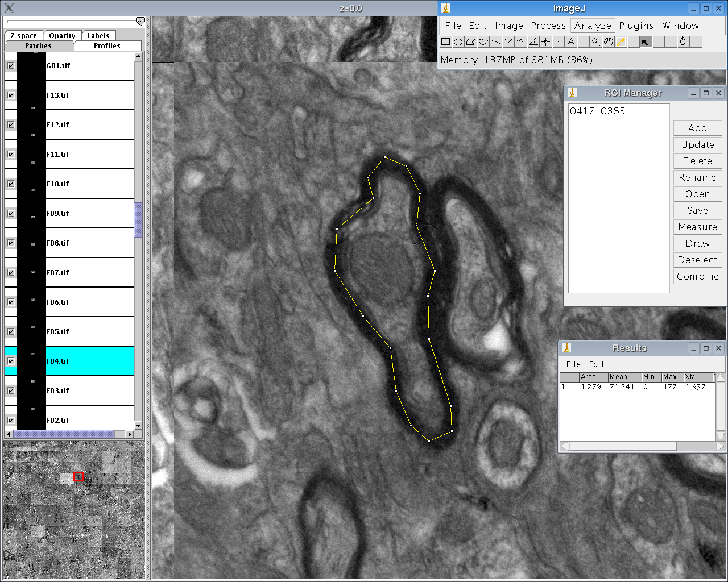The image size is (728, 582).
Task: Activate the Text tool
Action: (571, 41)
